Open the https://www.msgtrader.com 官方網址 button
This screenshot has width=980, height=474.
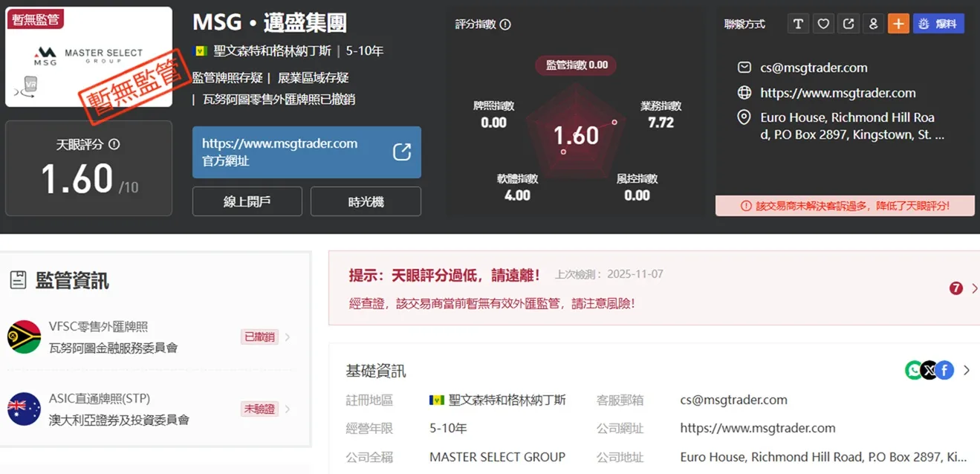(x=306, y=152)
